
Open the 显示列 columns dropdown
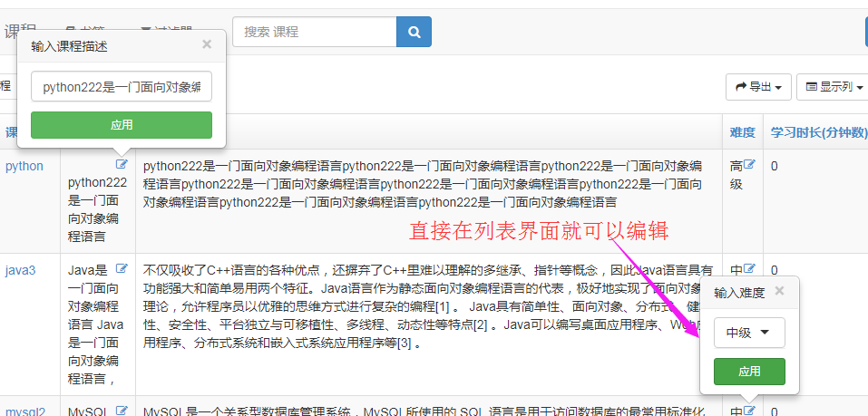pos(834,87)
